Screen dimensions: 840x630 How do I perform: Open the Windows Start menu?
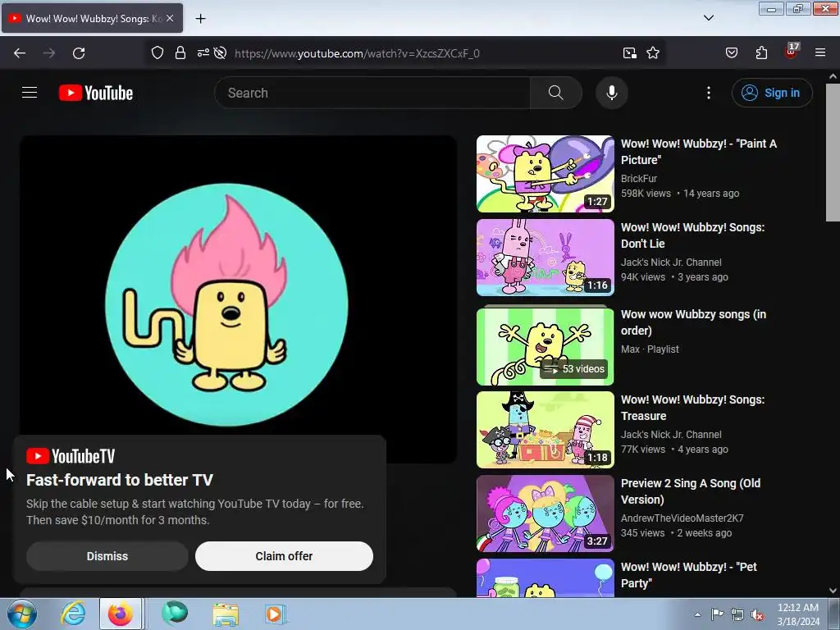tap(22, 614)
